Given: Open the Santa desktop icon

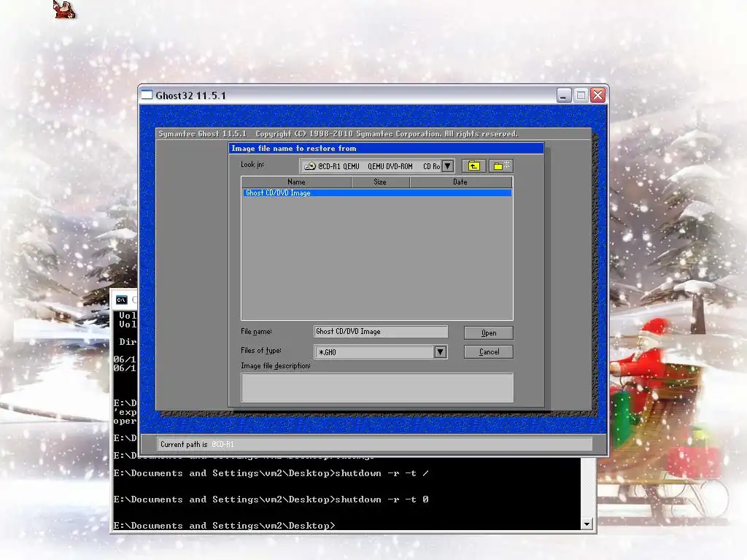Looking at the screenshot, I should point(64,9).
